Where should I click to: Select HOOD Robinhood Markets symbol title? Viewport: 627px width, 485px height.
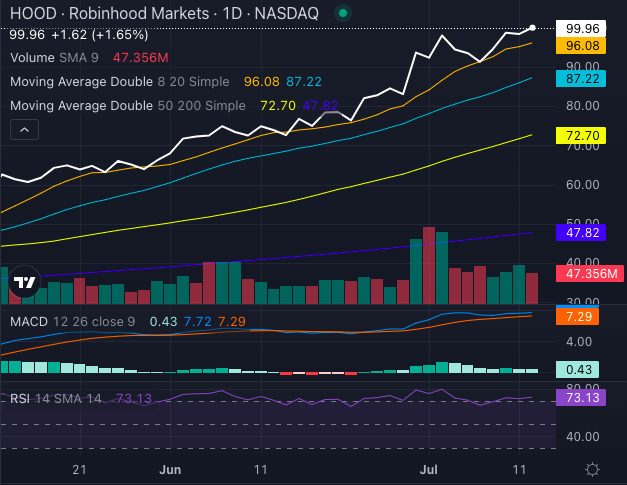click(164, 14)
